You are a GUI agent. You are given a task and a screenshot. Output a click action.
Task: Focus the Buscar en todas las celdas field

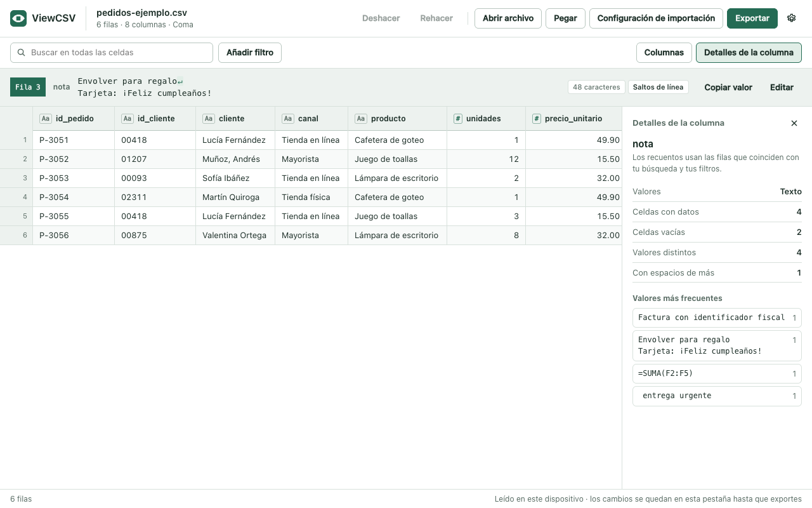[x=112, y=53]
